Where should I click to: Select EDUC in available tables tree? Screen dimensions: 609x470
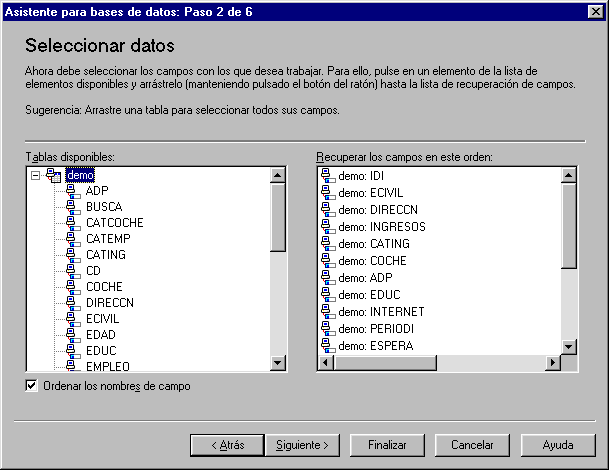[101, 350]
